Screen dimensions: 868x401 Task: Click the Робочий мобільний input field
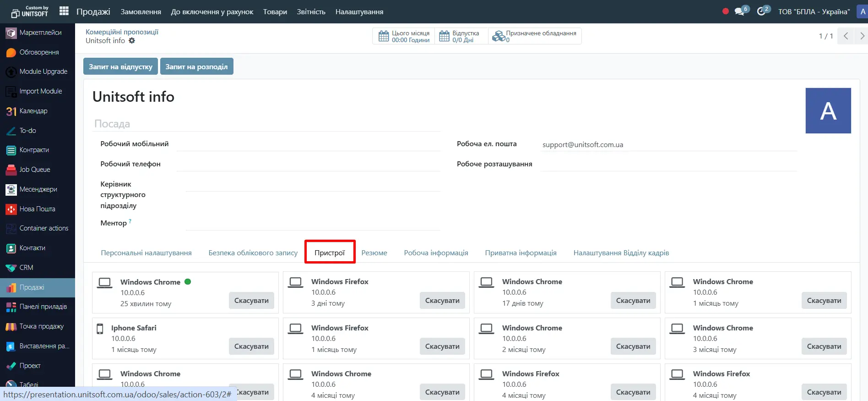tap(308, 144)
